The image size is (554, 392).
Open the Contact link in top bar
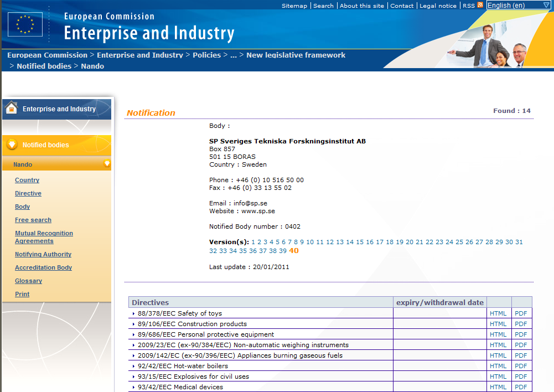pyautogui.click(x=402, y=6)
